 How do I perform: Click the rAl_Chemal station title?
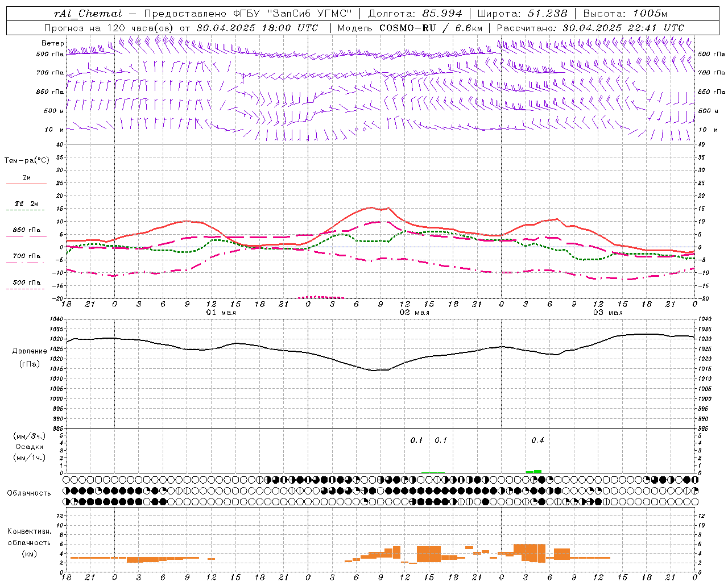point(88,14)
